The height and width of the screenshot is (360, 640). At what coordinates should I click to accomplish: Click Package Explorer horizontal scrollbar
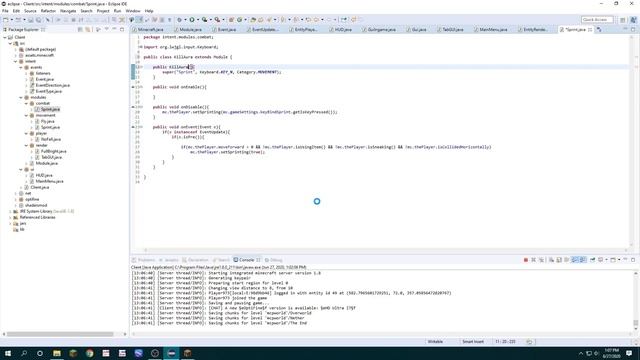[60, 334]
